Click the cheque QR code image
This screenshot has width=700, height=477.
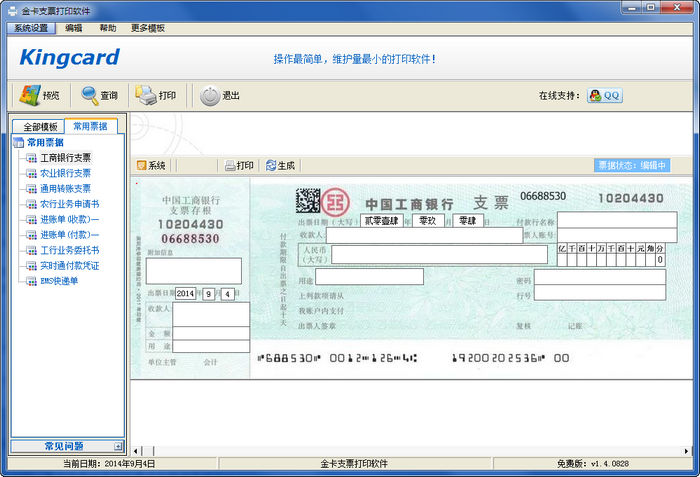(x=308, y=201)
